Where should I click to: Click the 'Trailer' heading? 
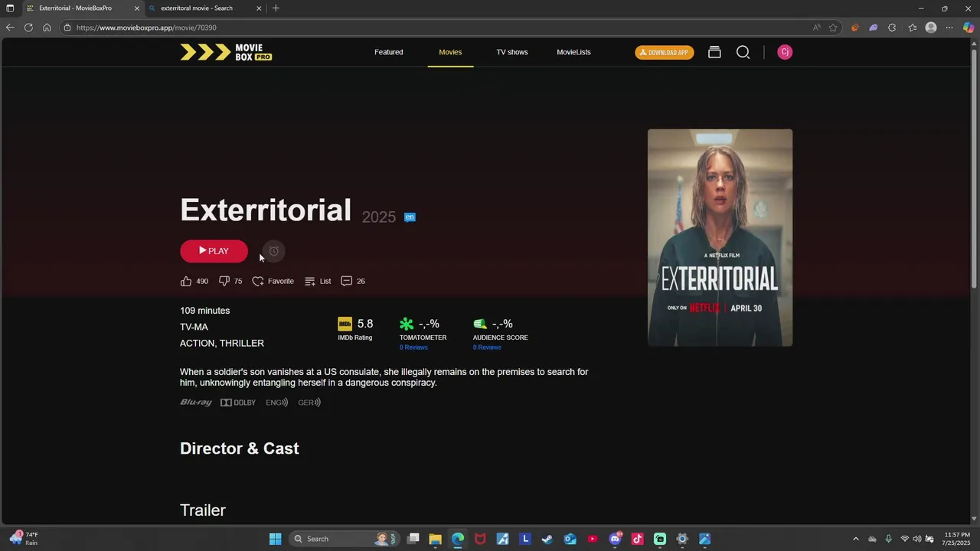tap(203, 510)
